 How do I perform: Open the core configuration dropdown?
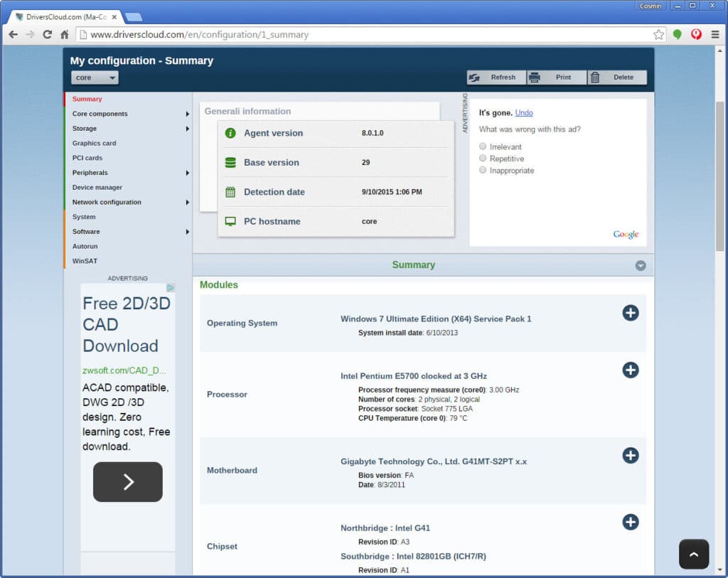95,77
